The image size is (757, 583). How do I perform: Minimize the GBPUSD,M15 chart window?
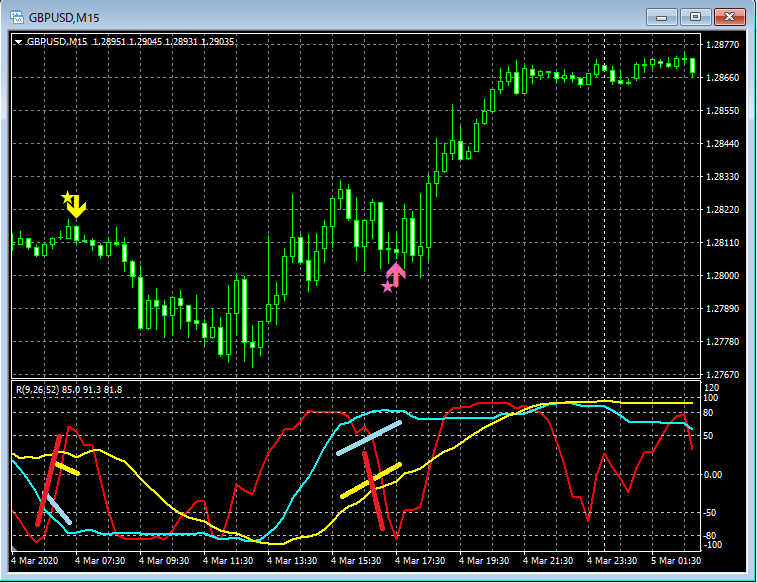coord(661,17)
